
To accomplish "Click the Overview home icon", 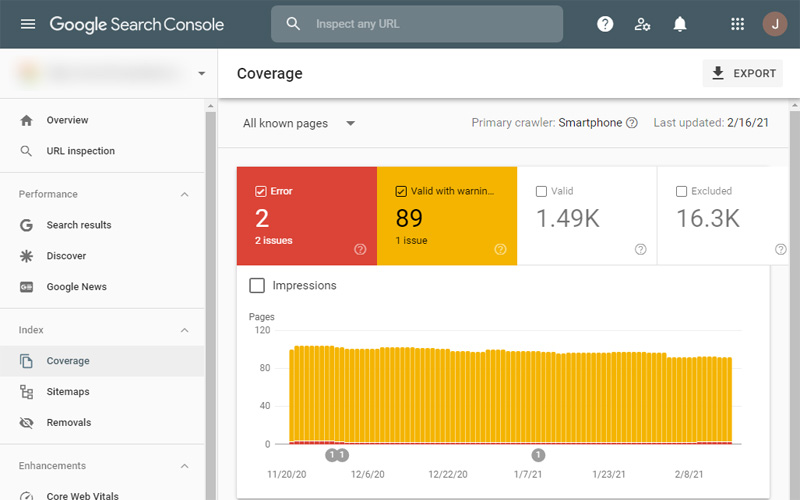I will 26,120.
